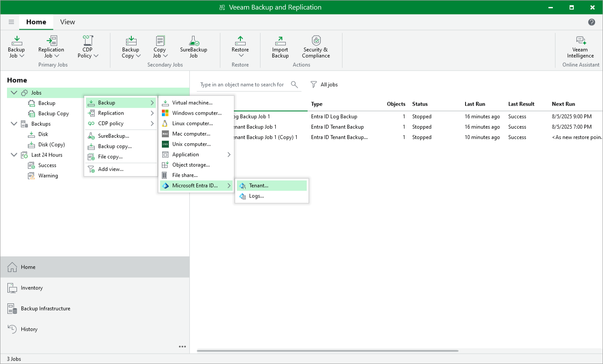Image resolution: width=603 pixels, height=364 pixels.
Task: Sort jobs by the Next Run column
Action: 563,104
